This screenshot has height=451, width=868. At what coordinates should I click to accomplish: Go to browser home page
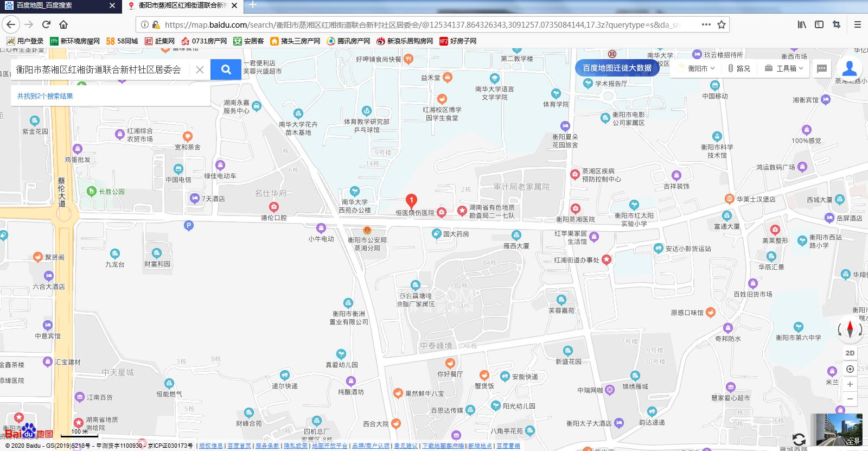(x=63, y=24)
